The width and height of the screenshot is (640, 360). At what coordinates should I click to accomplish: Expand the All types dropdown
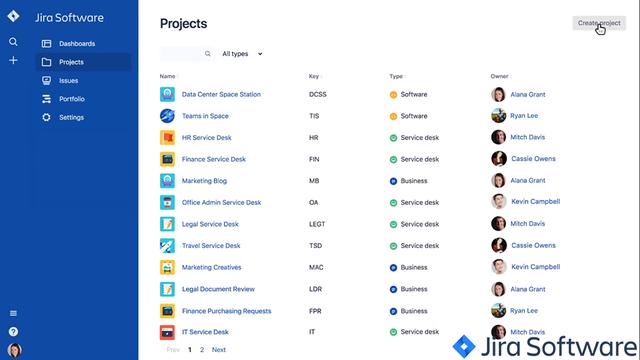pyautogui.click(x=242, y=54)
